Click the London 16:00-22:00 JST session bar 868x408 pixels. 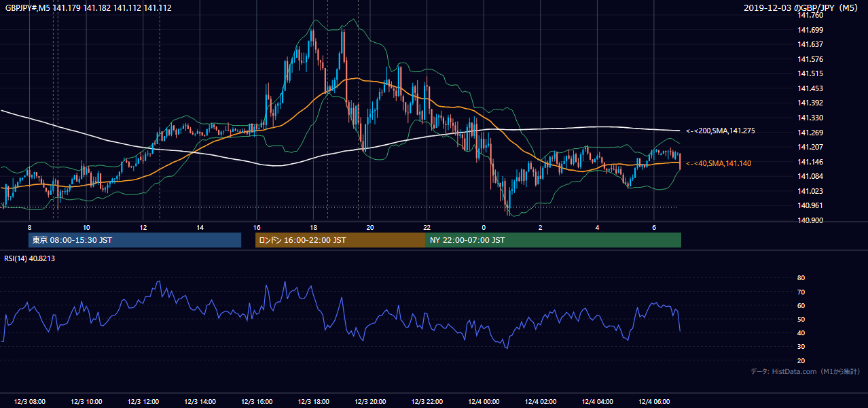point(340,240)
